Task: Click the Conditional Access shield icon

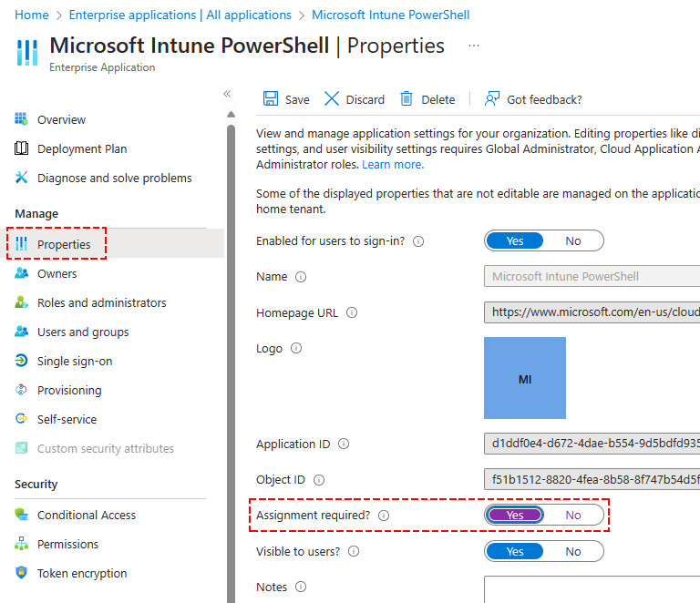Action: (21, 515)
